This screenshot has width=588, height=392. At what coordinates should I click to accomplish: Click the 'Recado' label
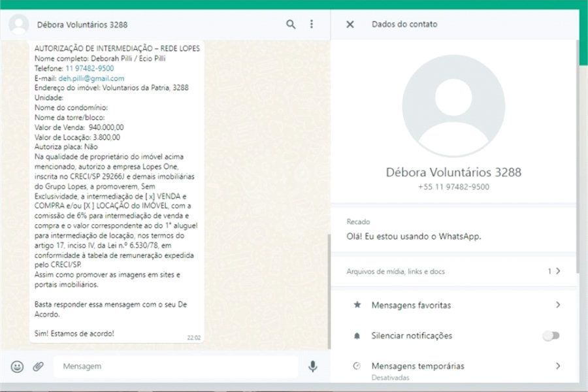point(358,221)
